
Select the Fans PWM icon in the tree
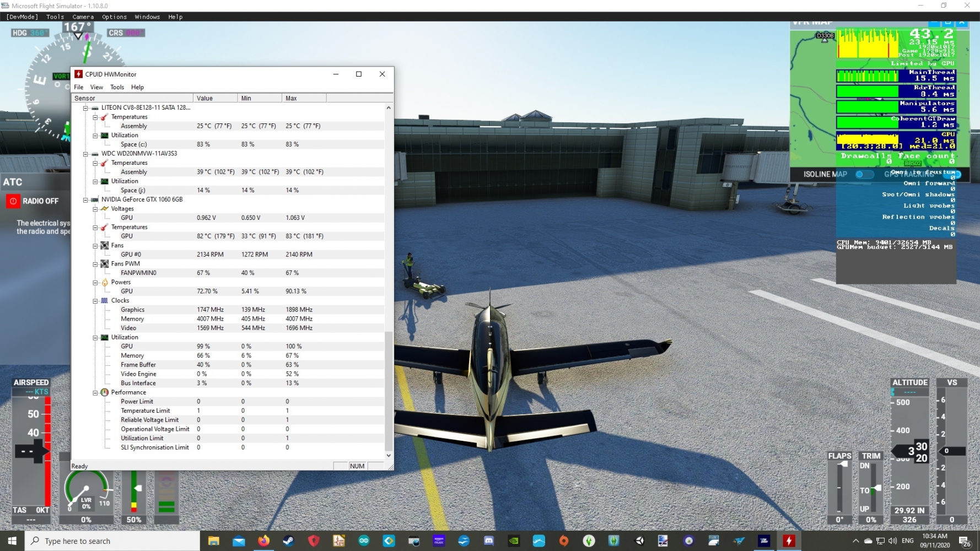[105, 264]
